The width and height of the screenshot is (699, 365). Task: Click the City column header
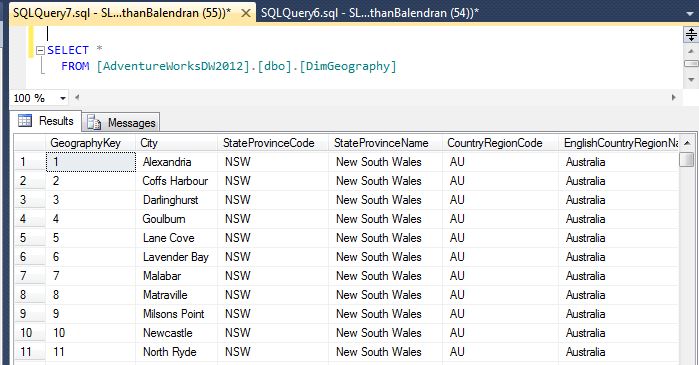pyautogui.click(x=176, y=143)
